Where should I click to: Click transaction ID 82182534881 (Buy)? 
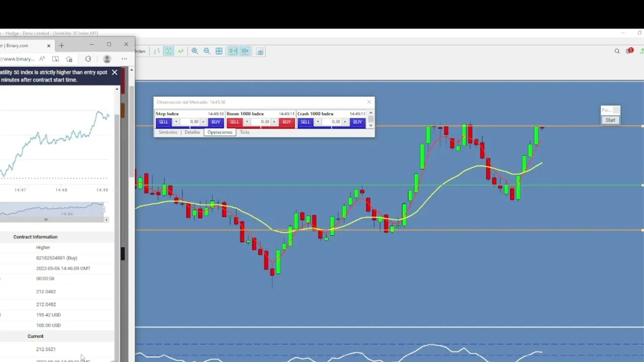56,258
